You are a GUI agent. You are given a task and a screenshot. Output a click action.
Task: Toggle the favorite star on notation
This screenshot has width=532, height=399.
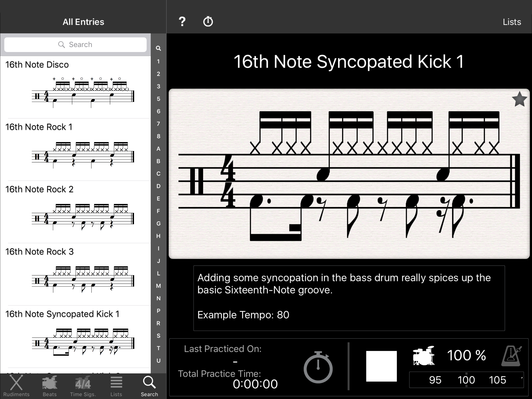[519, 99]
